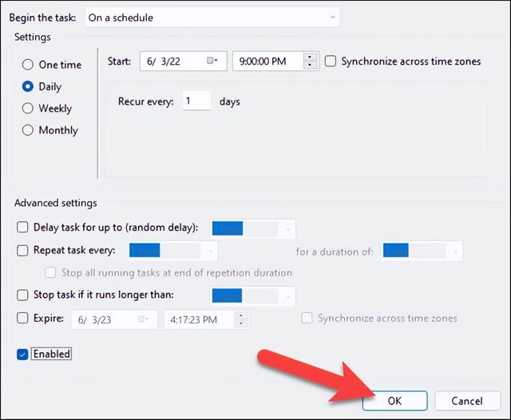Click the Cancel button
The width and height of the screenshot is (511, 420).
coord(467,401)
